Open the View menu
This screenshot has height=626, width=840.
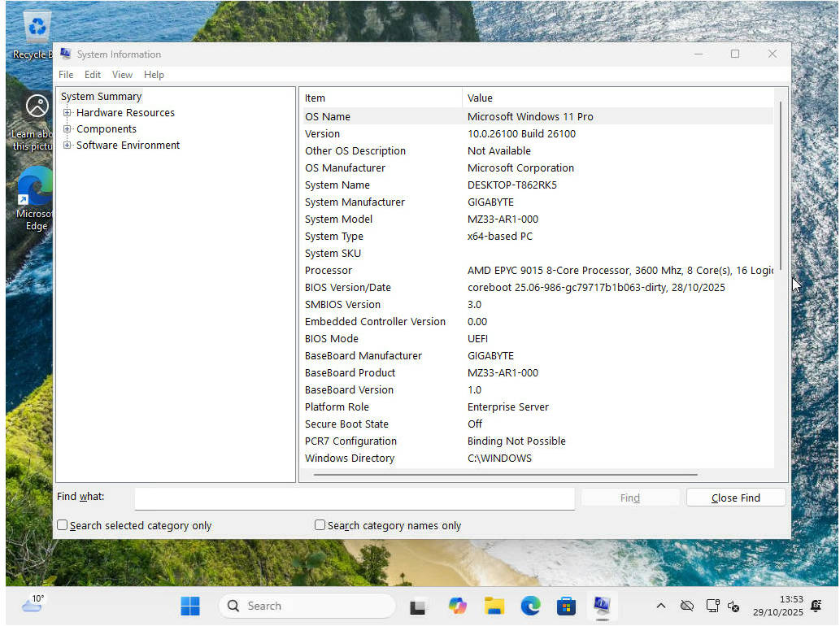[x=122, y=74]
